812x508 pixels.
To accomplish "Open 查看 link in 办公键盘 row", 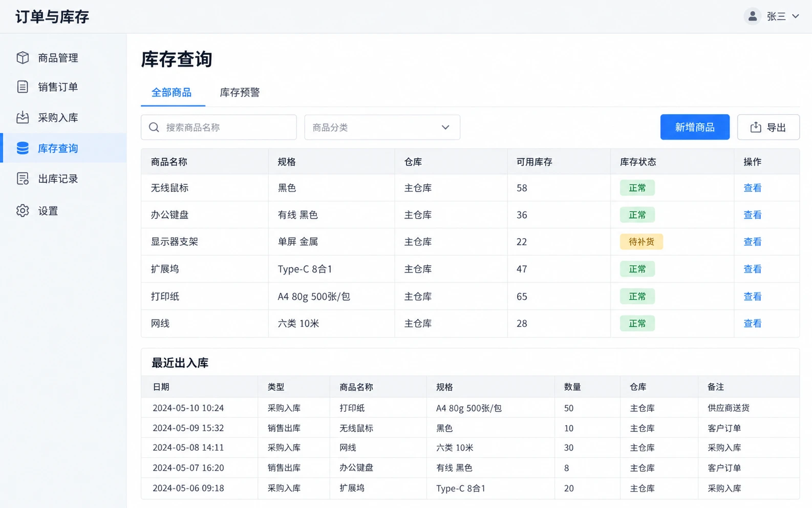I will (x=752, y=215).
